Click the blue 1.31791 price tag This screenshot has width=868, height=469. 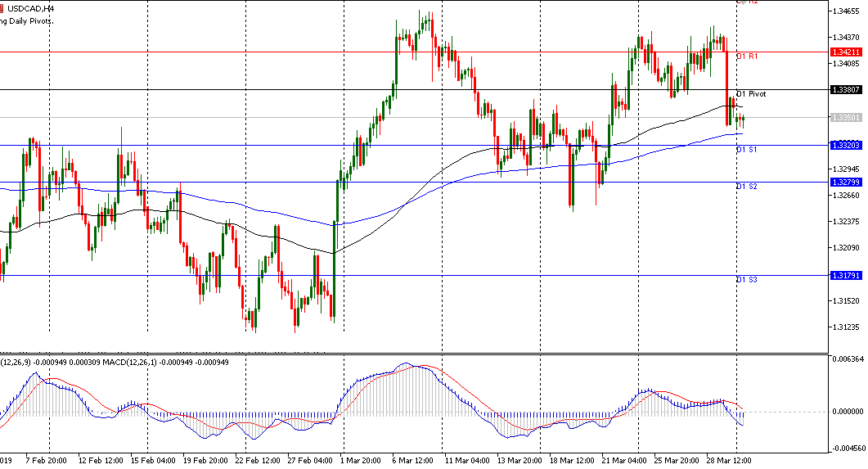pos(846,275)
